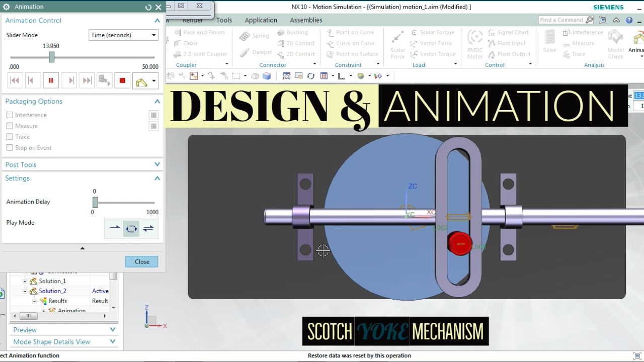Click the Scalar Force load icon
This screenshot has height=362, width=644.
tap(397, 45)
